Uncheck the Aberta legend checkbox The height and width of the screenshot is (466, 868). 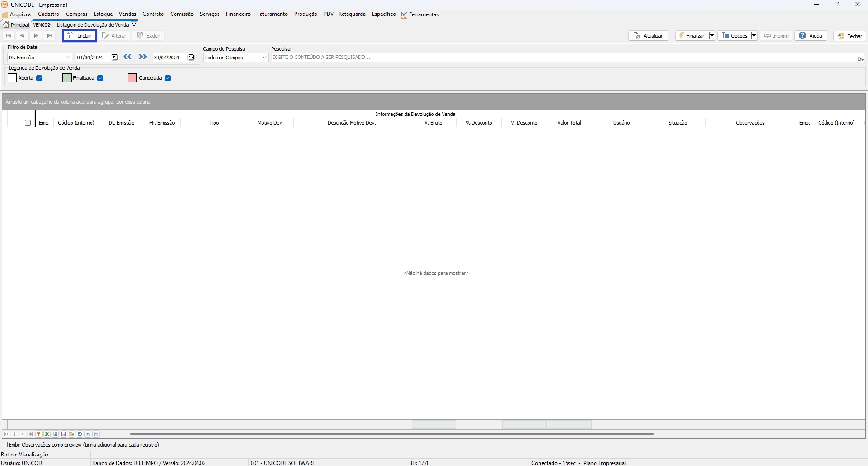point(39,78)
